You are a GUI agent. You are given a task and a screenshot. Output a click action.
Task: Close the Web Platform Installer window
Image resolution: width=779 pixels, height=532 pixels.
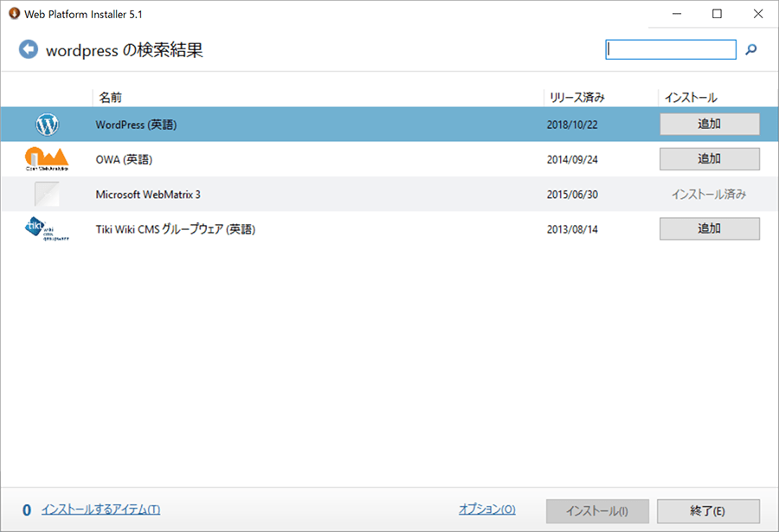click(x=758, y=14)
